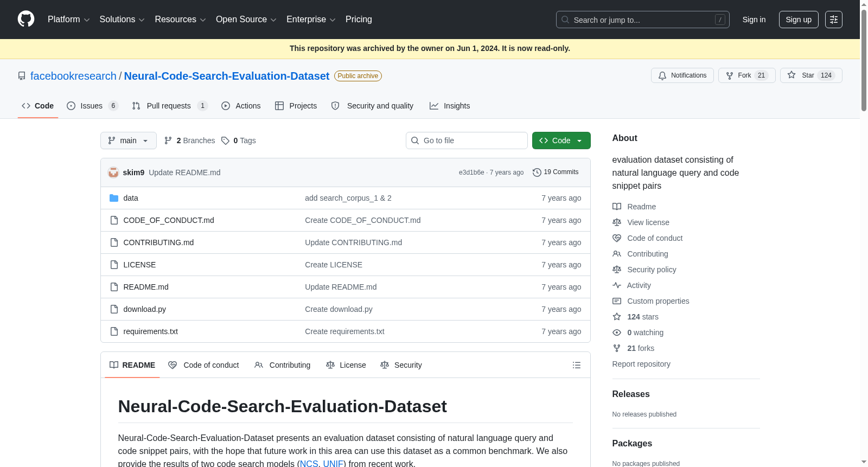Switch to the Code tab
The height and width of the screenshot is (467, 868).
coord(37,106)
